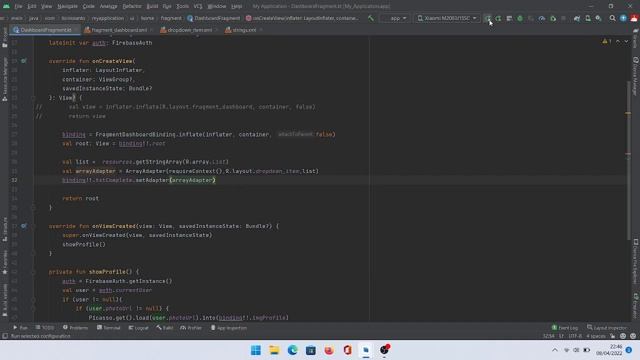Open the Xiaomi device selector dropdown
The width and height of the screenshot is (640, 360).
[447, 18]
